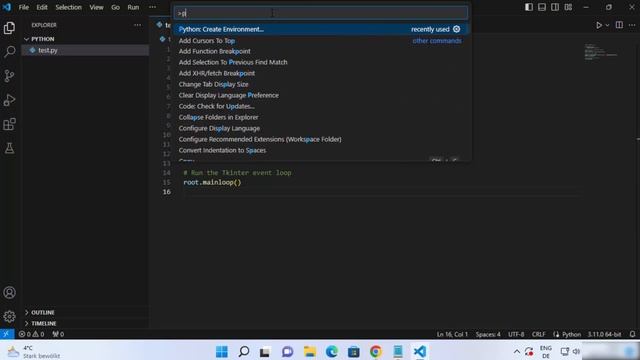Open Microsoft Edge from taskbar
The width and height of the screenshot is (640, 360).
tap(331, 351)
